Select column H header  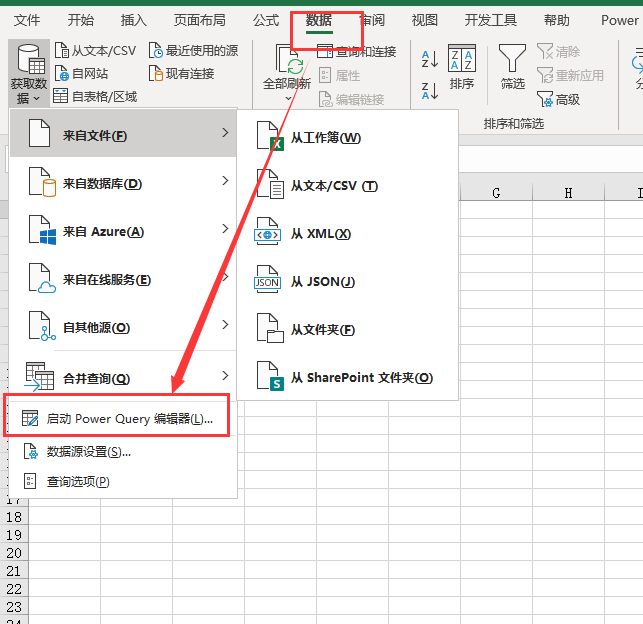point(568,193)
